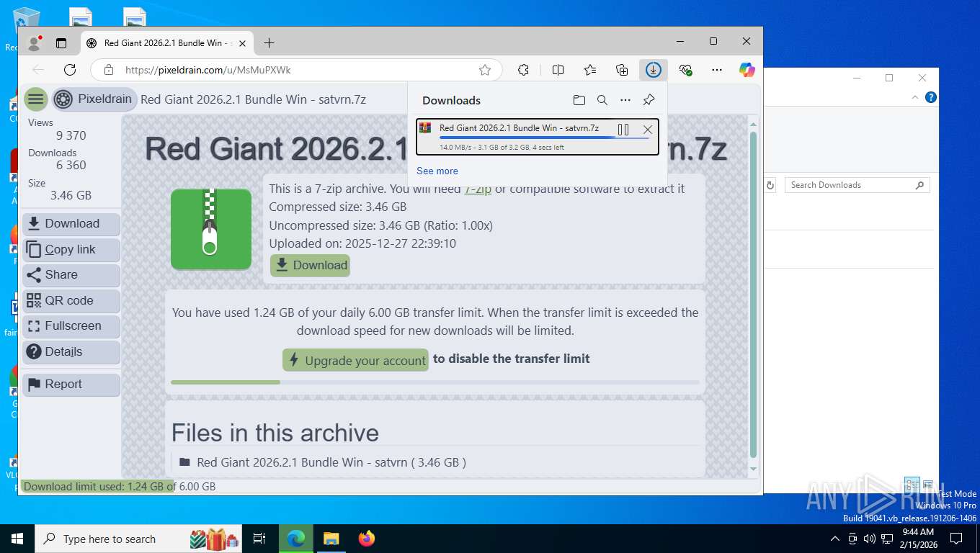Open file Details
The image size is (980, 553).
(x=71, y=352)
